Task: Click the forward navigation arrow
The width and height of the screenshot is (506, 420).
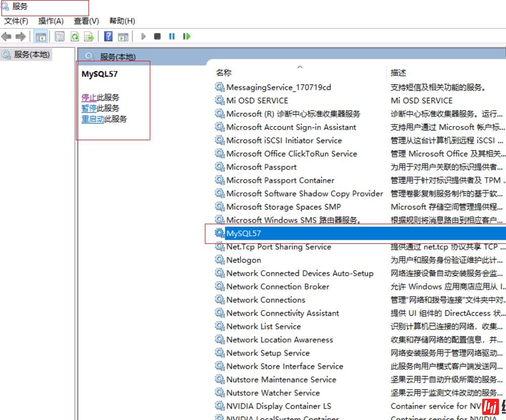Action: pyautogui.click(x=20, y=36)
